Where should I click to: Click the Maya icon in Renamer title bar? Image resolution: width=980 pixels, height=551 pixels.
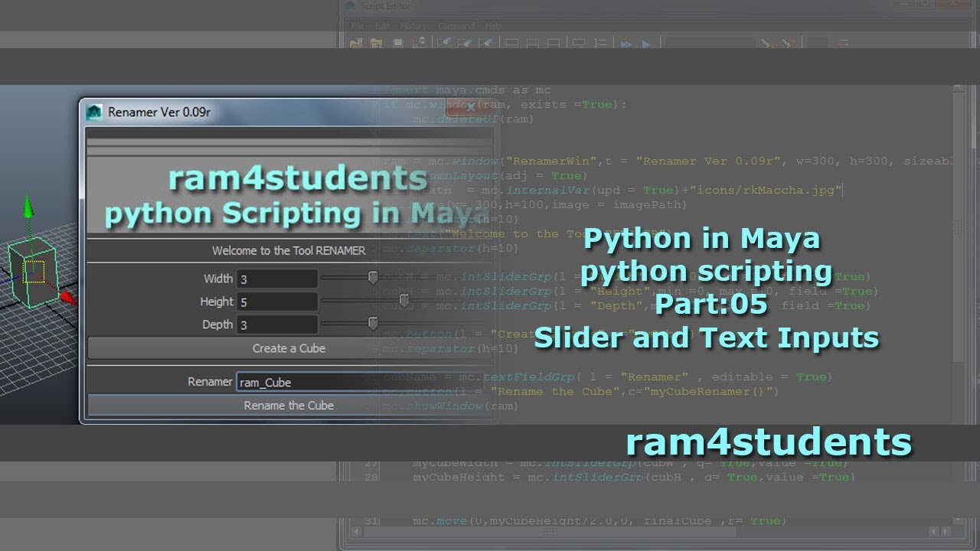click(x=95, y=112)
